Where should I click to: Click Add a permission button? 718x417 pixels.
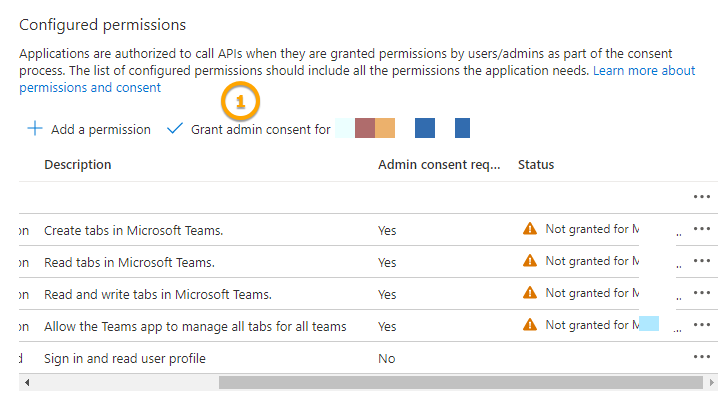point(100,129)
